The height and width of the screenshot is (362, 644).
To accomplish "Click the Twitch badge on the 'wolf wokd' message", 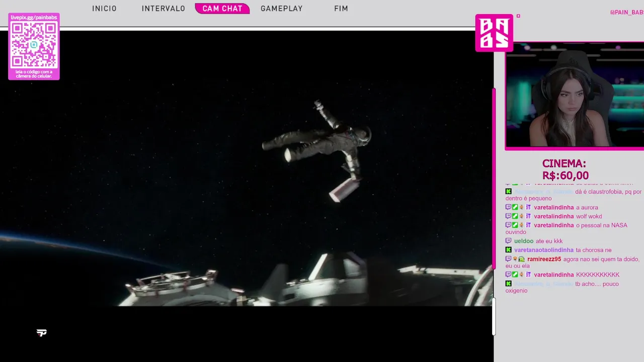I will pos(508,216).
